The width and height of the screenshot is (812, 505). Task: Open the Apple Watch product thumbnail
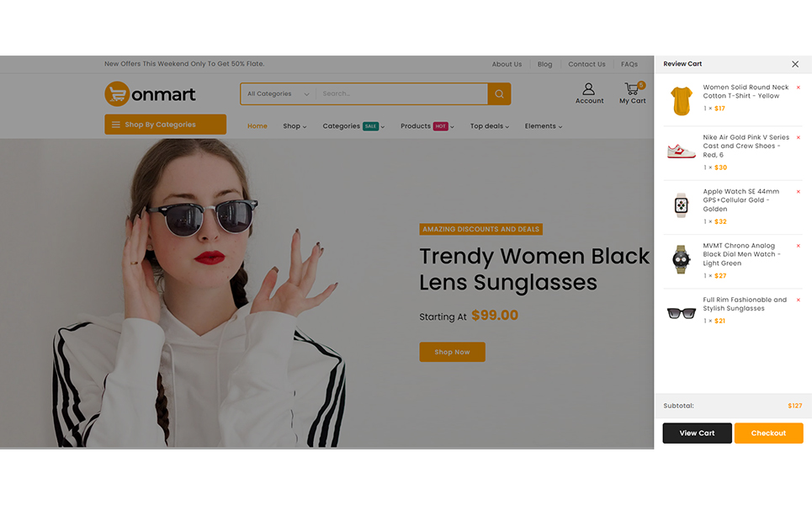coord(681,205)
